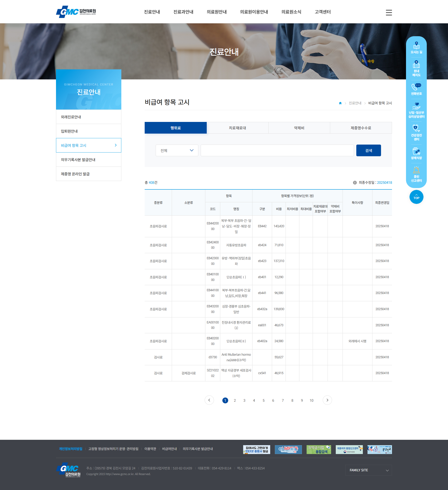
Task: Select the 제증명수수료 tab
Action: coord(360,128)
